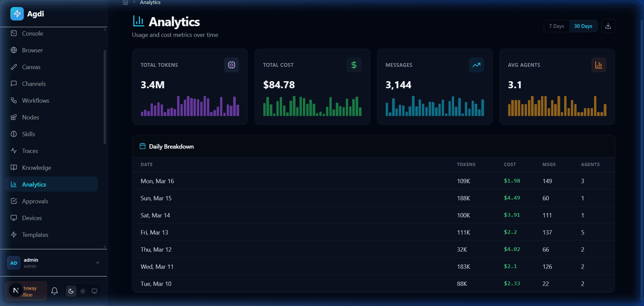Open the export download icon near 30 Days
Viewport: 644px width, 306px height.
[x=608, y=26]
